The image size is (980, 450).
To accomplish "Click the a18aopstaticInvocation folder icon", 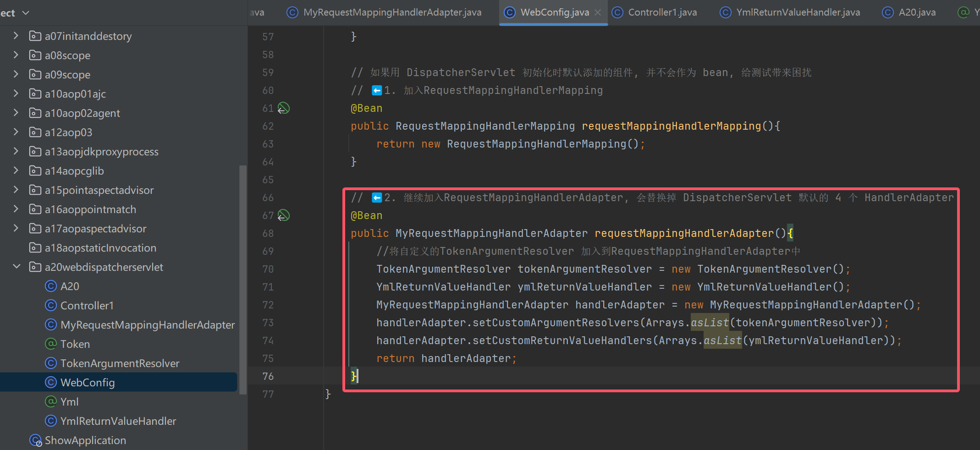I will pos(35,247).
